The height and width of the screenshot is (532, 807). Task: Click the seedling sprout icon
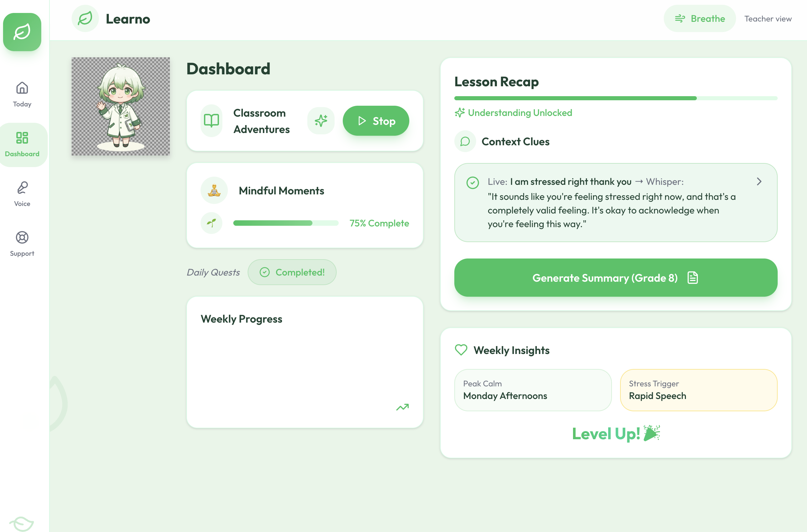pyautogui.click(x=211, y=223)
